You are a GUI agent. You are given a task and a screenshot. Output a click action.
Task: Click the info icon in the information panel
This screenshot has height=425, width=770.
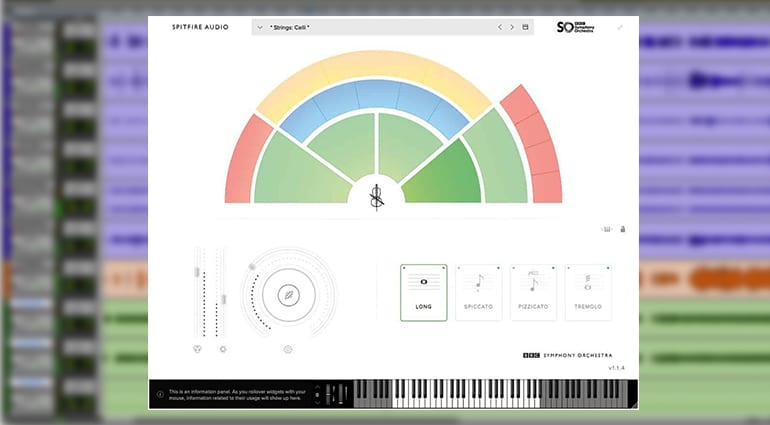pyautogui.click(x=160, y=394)
